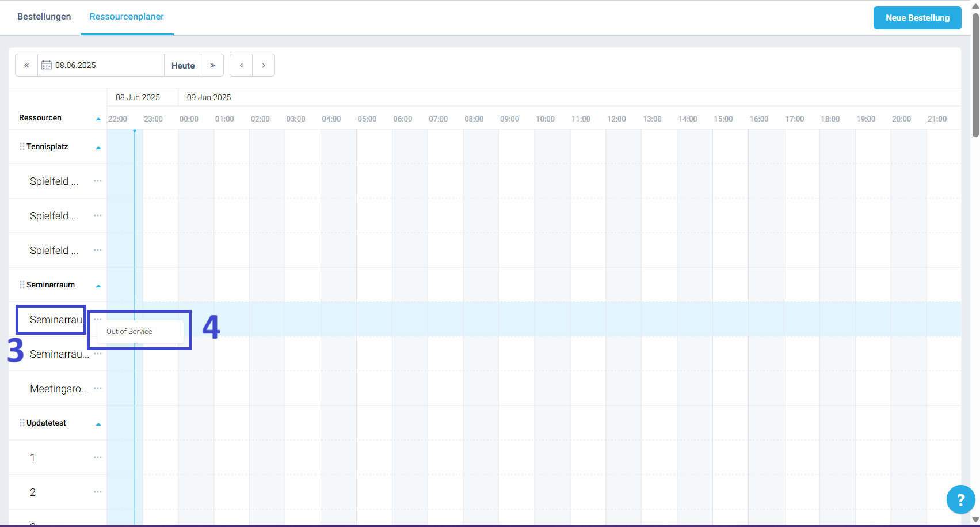Click the 08 Jun 2025 date header
Image resolution: width=980 pixels, height=527 pixels.
click(x=138, y=97)
